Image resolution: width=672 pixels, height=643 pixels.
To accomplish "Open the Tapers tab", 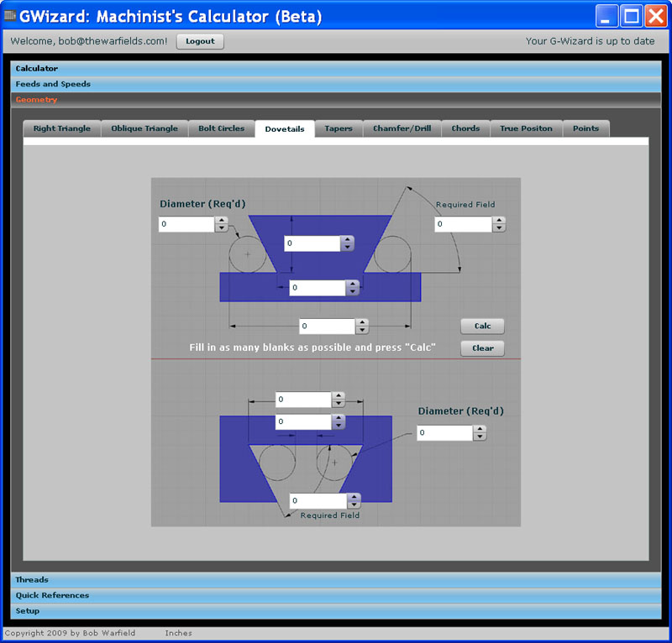I will pos(339,128).
